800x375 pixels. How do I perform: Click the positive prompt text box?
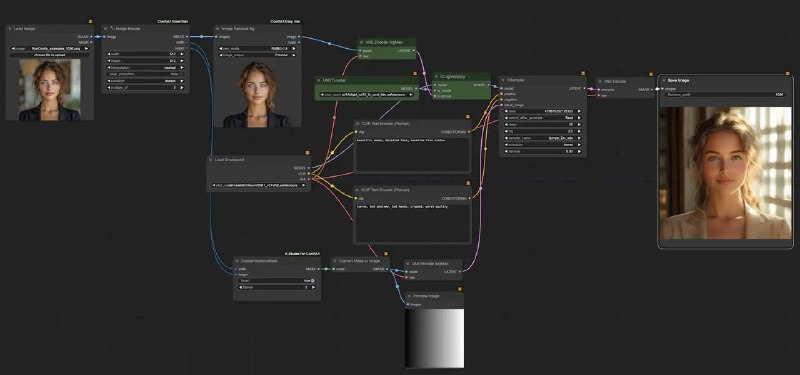tap(412, 154)
